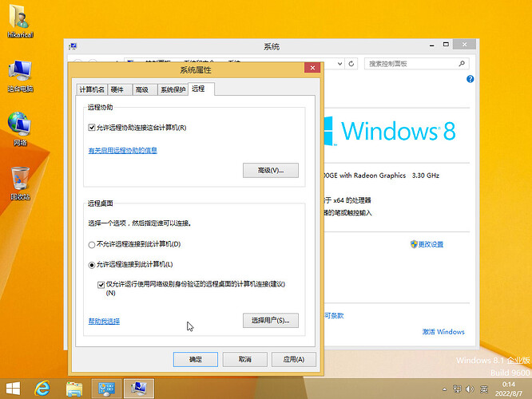This screenshot has height=399, width=532.
Task: Toggle 允许远程协助连接这台计算机 checkbox
Action: tap(92, 128)
